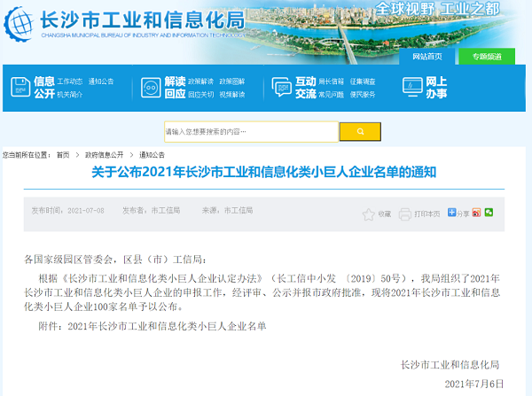Switch to the 专题频道 tab
This screenshot has width=532, height=396.
487,56
